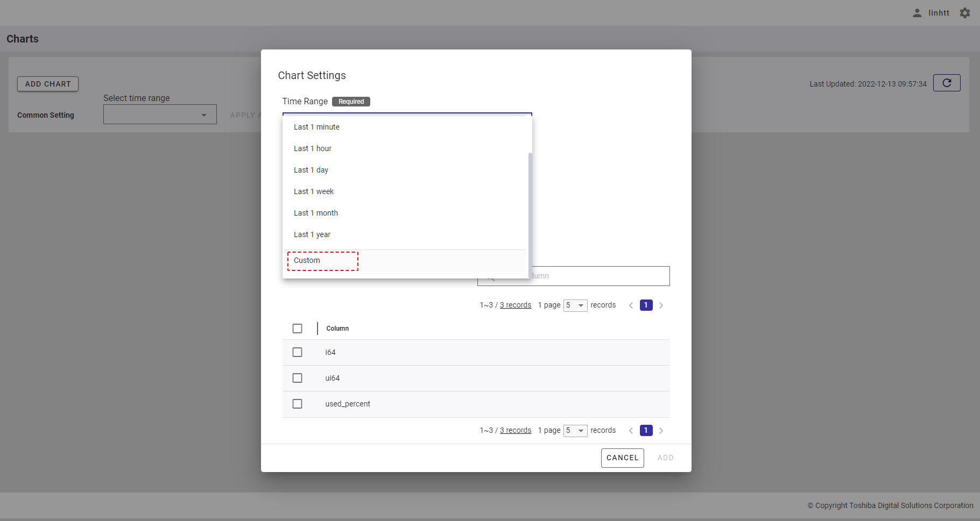This screenshot has height=521, width=980.
Task: Pick Last 1 hour from list
Action: click(x=313, y=148)
